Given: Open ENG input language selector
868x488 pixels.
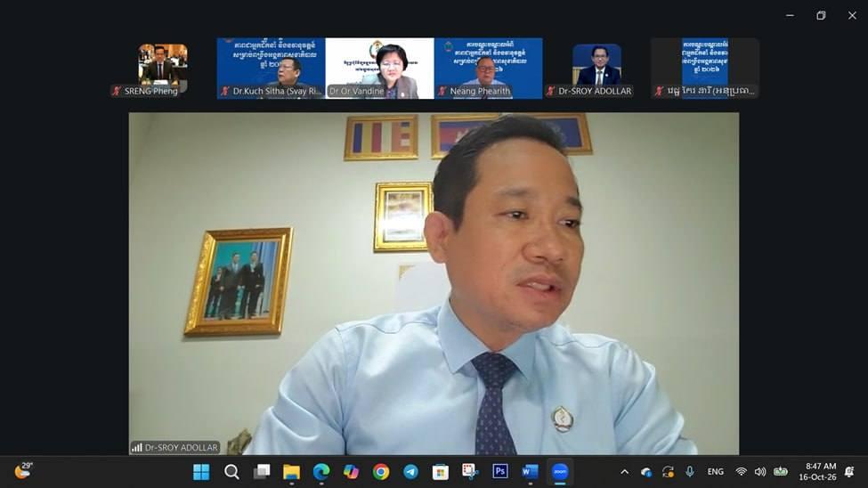Looking at the screenshot, I should point(715,472).
